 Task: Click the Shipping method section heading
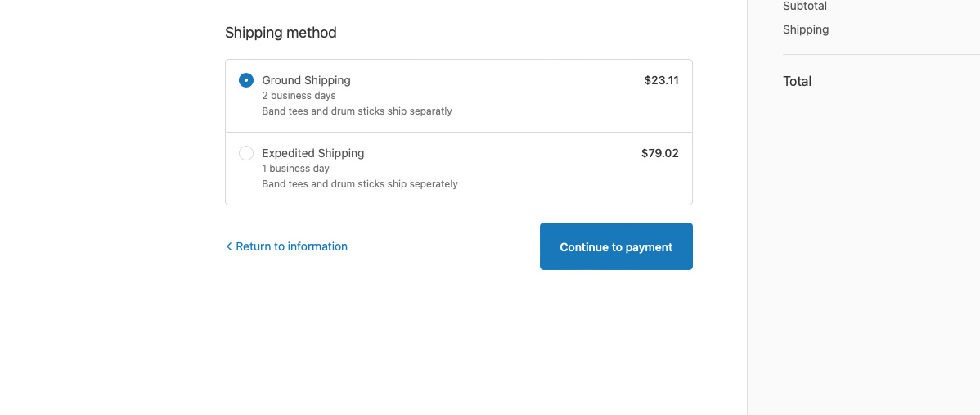pyautogui.click(x=281, y=33)
